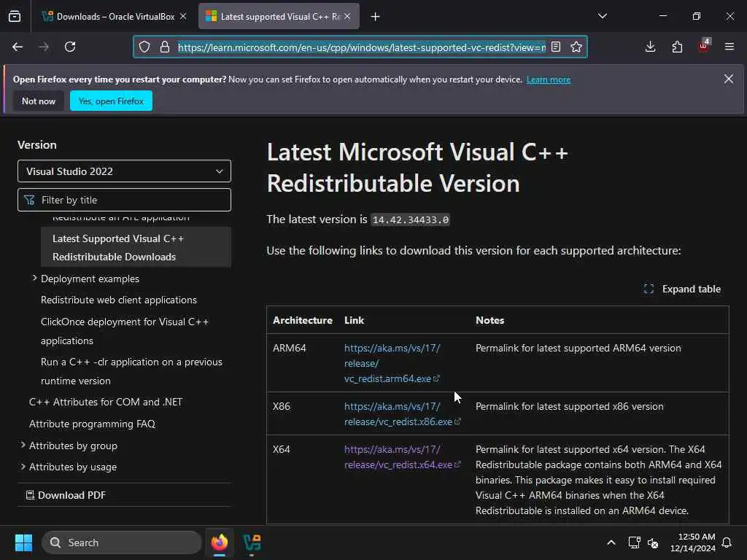Click the Notes column header
Viewport: 747px width, 560px height.
489,320
